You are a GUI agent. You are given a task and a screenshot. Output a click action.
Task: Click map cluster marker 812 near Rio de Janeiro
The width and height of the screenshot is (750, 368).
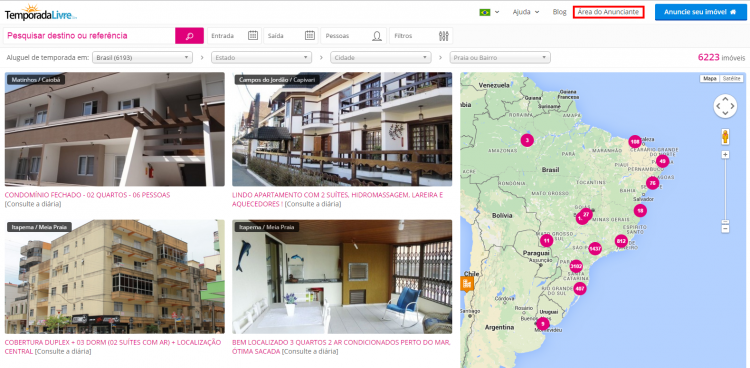621,241
